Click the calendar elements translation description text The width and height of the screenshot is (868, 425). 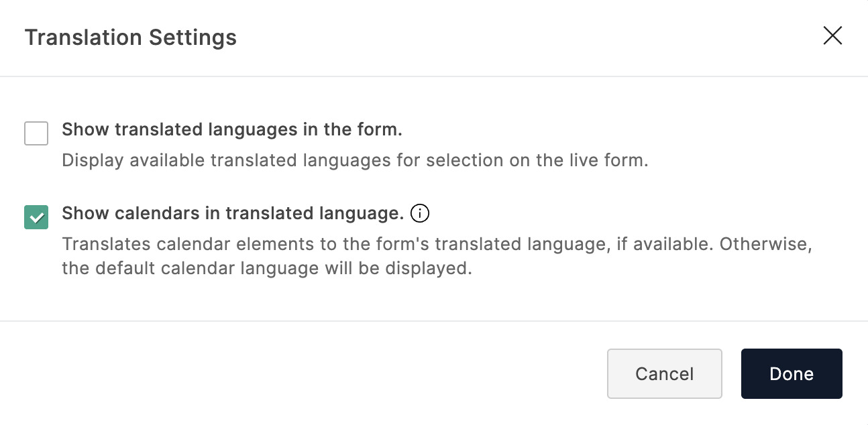point(437,244)
